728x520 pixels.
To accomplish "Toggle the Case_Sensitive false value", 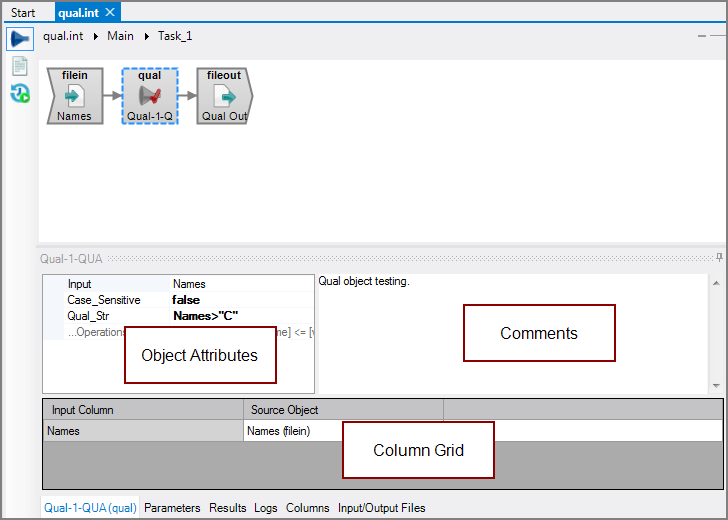I will point(186,300).
